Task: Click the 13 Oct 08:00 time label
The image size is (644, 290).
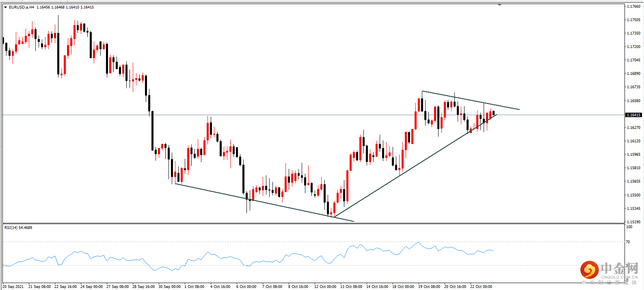Action: (351, 286)
